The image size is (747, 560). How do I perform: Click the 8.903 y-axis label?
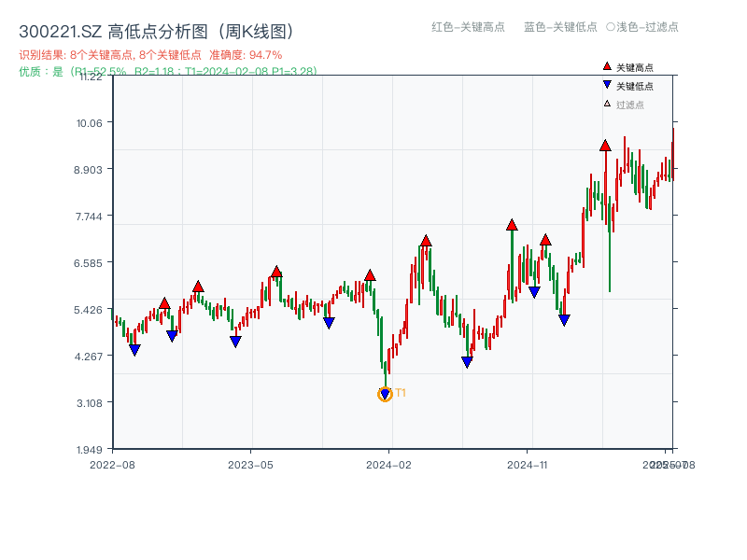(x=88, y=170)
